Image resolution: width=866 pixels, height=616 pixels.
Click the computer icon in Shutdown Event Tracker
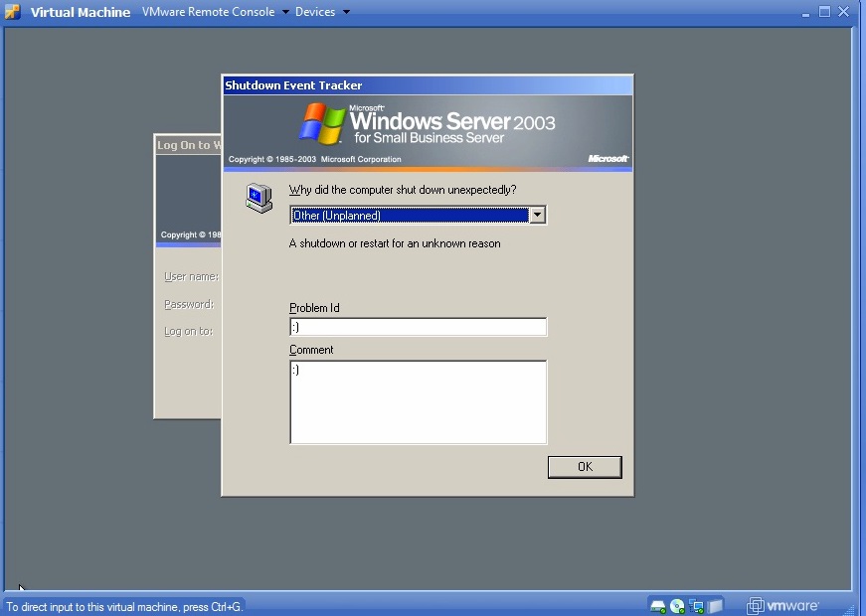260,198
